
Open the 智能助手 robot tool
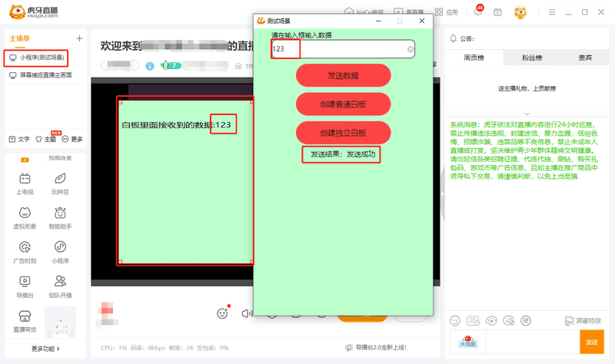pyautogui.click(x=60, y=218)
